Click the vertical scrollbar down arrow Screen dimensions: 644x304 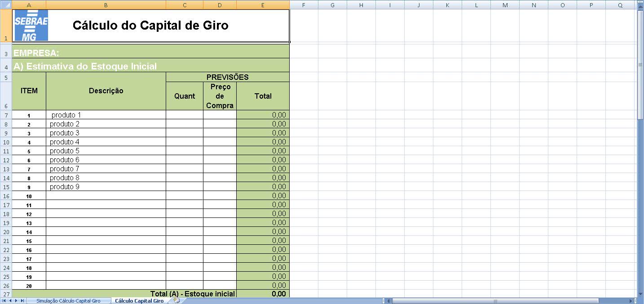click(640, 294)
